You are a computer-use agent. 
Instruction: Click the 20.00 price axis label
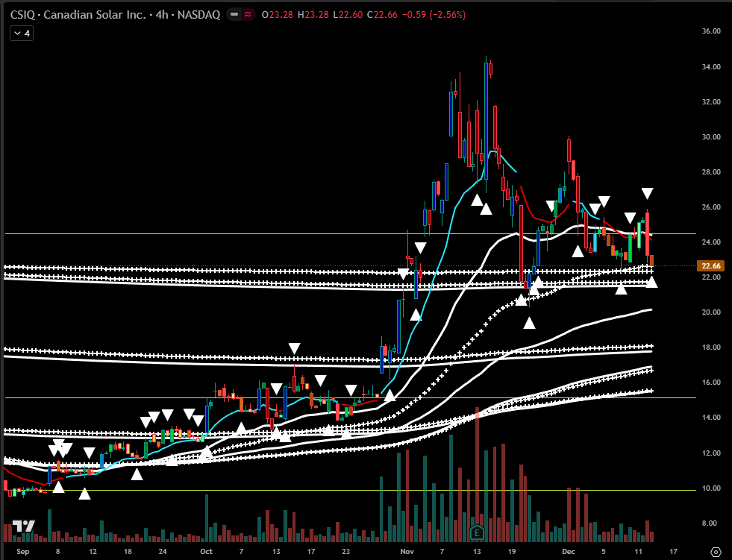711,312
